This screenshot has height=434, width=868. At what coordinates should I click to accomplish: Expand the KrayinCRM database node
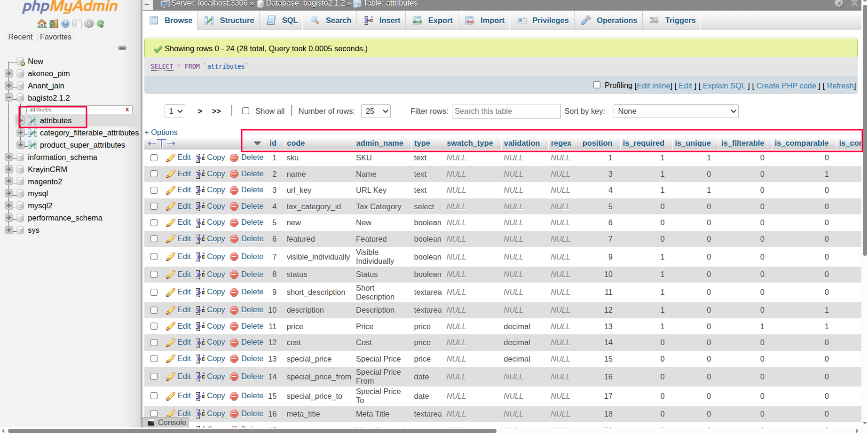coord(8,169)
